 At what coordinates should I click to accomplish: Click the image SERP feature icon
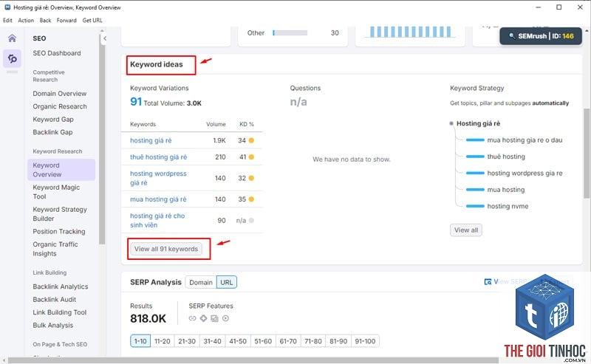click(x=214, y=318)
